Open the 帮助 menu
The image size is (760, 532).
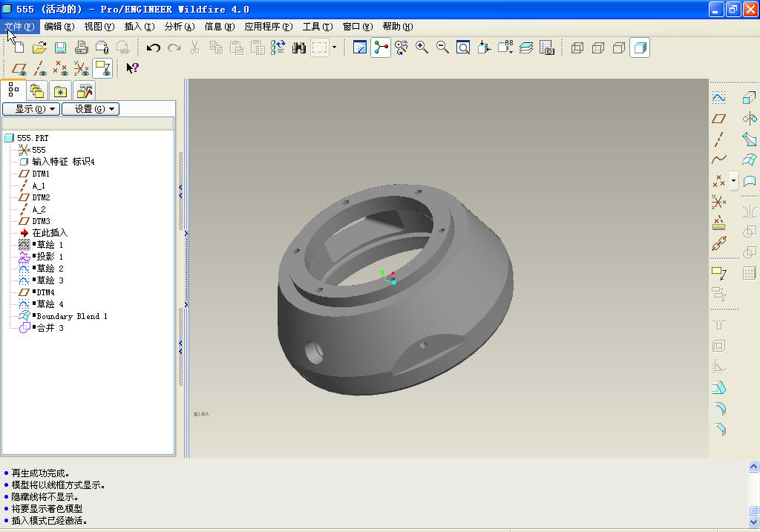[x=398, y=27]
